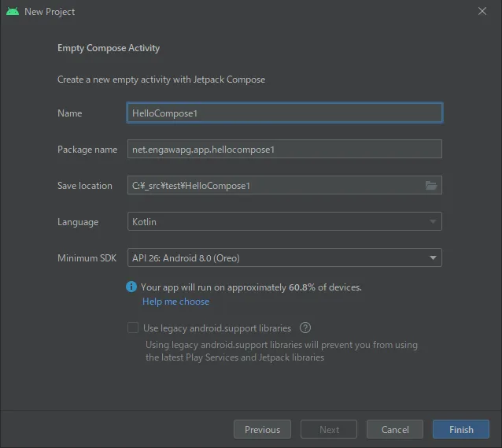Click into the Name field HelloCompose1
Viewport: 502px width, 448px height.
284,113
